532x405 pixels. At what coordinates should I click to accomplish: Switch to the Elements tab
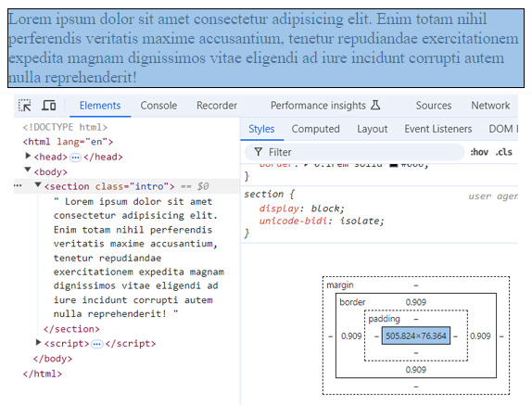coord(100,106)
